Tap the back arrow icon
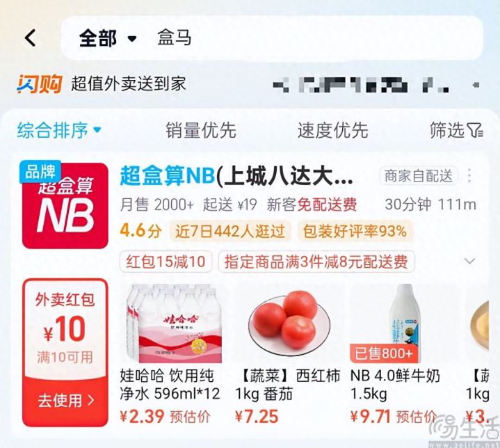 31,38
